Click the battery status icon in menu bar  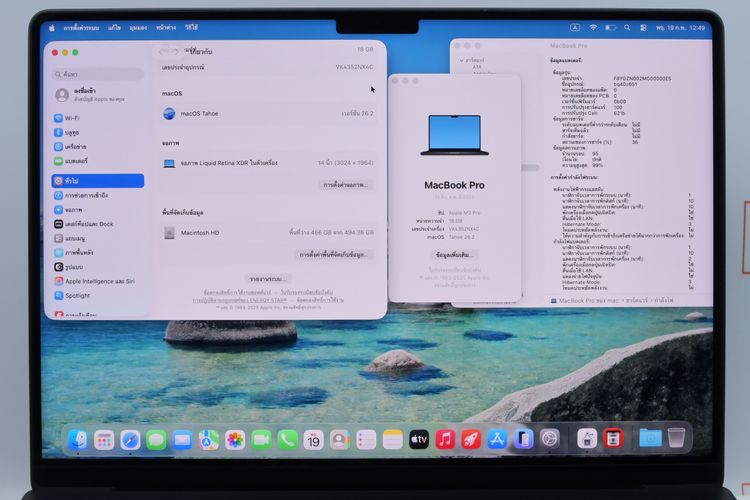tap(610, 28)
